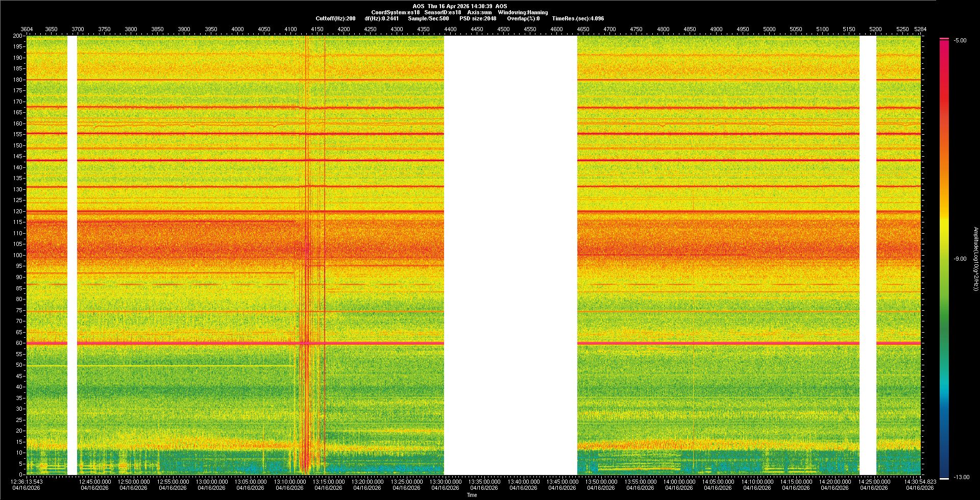
Task: Click the TimeRes.(sec):4.096 header label
Action: (578, 18)
